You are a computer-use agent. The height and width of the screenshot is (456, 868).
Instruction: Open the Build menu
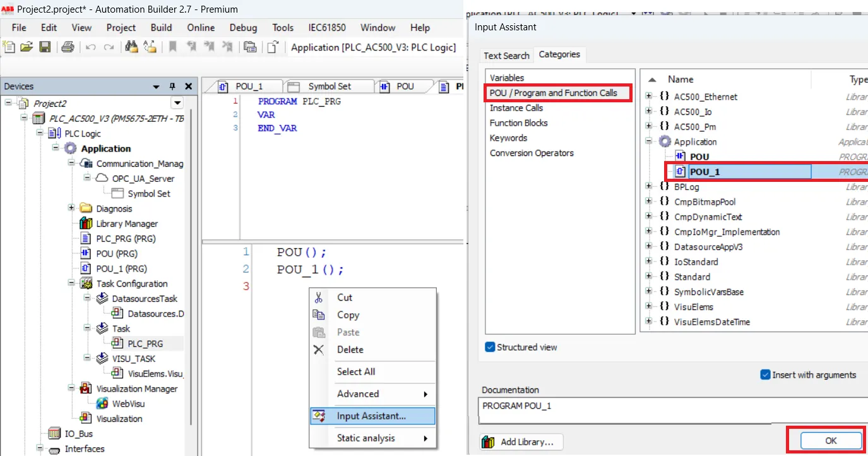pyautogui.click(x=161, y=27)
